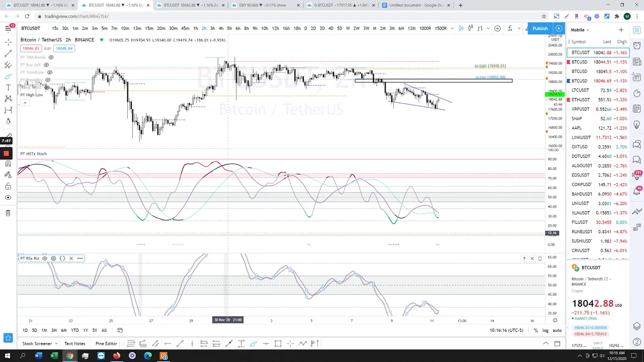The height and width of the screenshot is (362, 644).
Task: Click the BTCUSDT symbol search box
Action: tap(31, 28)
